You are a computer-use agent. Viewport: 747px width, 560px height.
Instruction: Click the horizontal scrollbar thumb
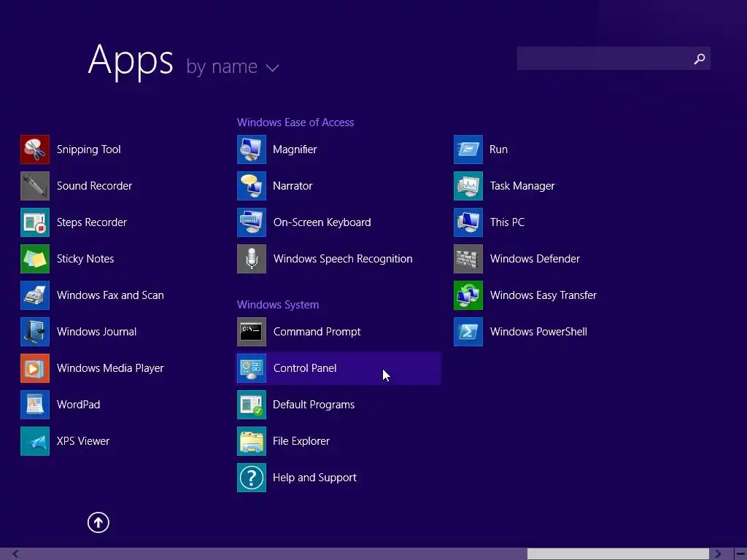pos(618,554)
